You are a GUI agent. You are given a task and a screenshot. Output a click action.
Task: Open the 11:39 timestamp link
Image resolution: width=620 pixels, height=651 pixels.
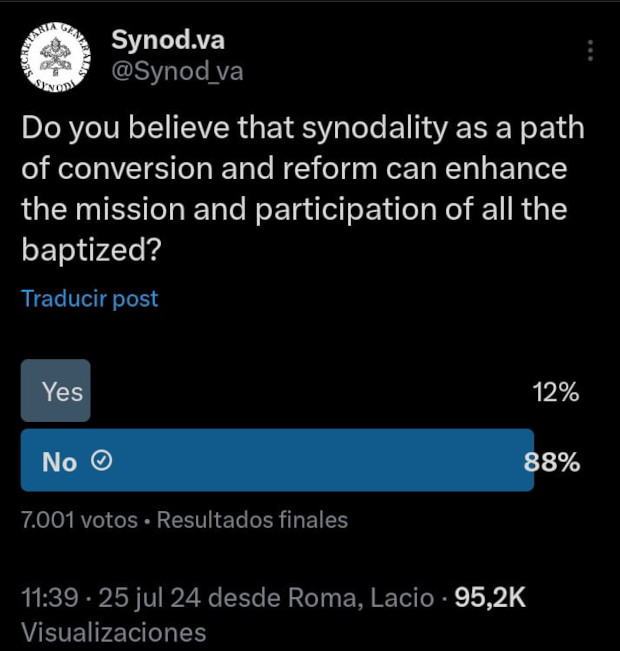(x=49, y=598)
